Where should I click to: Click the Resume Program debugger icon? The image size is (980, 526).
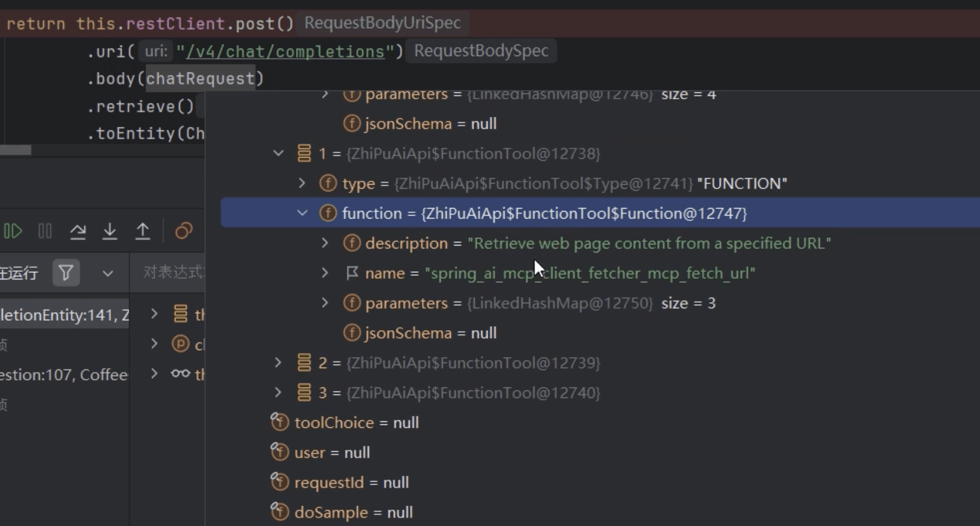(x=13, y=231)
